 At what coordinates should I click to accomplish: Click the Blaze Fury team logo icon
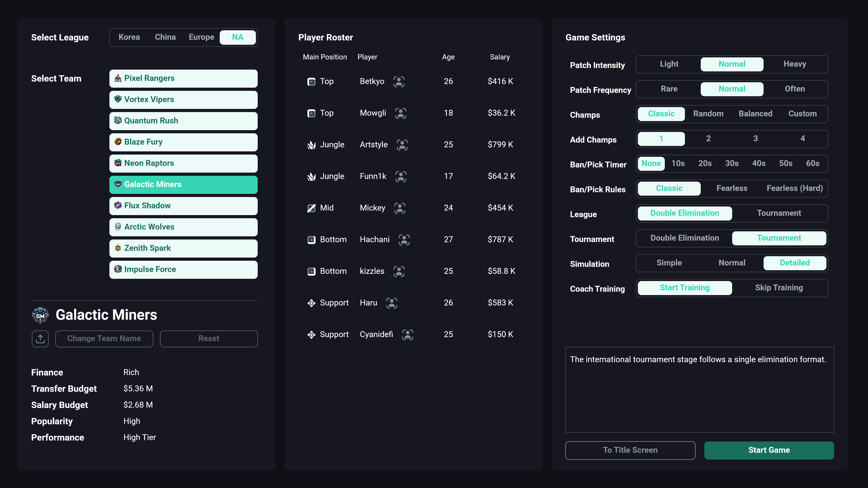pos(118,142)
